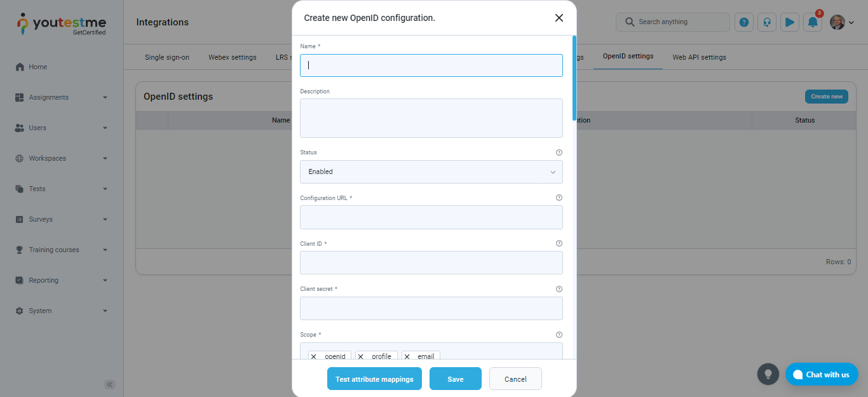Click the Client ID input field
868x397 pixels.
[x=431, y=263]
